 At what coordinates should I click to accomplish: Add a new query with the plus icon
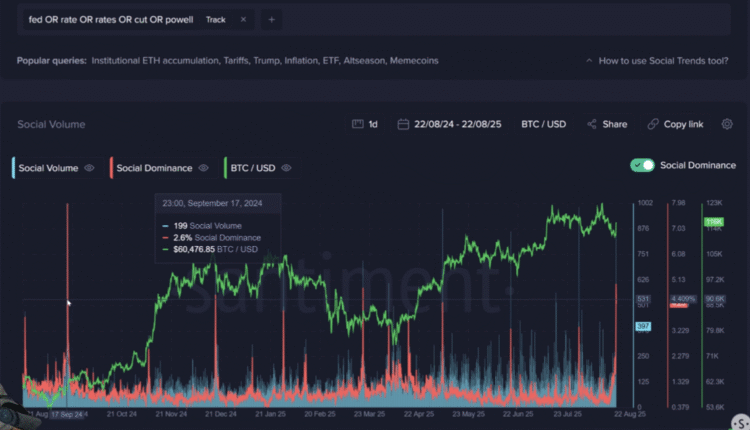pyautogui.click(x=272, y=19)
